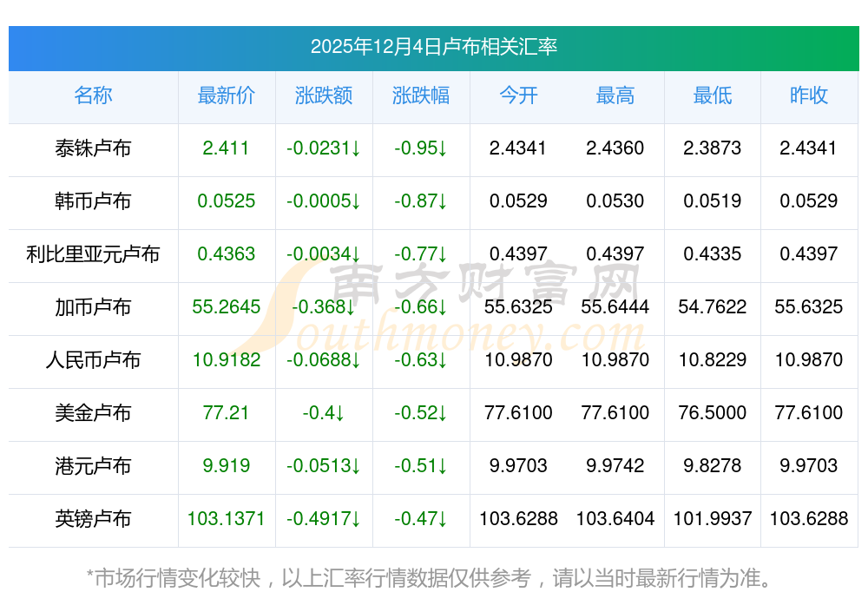The image size is (868, 605).
Task: Click the down arrow beside -0.66
Action: (x=442, y=307)
